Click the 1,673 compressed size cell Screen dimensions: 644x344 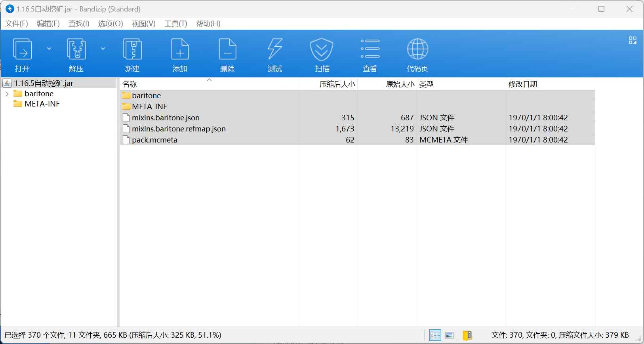[345, 129]
